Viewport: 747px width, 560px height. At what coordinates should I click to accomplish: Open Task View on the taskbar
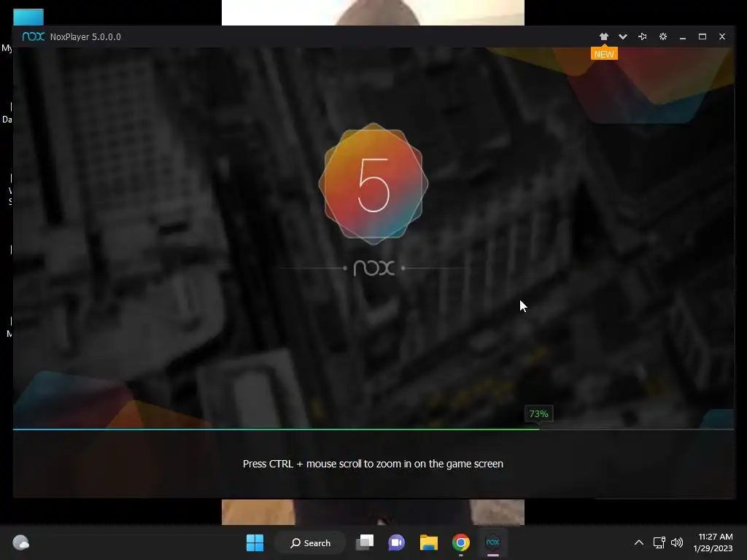[x=365, y=542]
